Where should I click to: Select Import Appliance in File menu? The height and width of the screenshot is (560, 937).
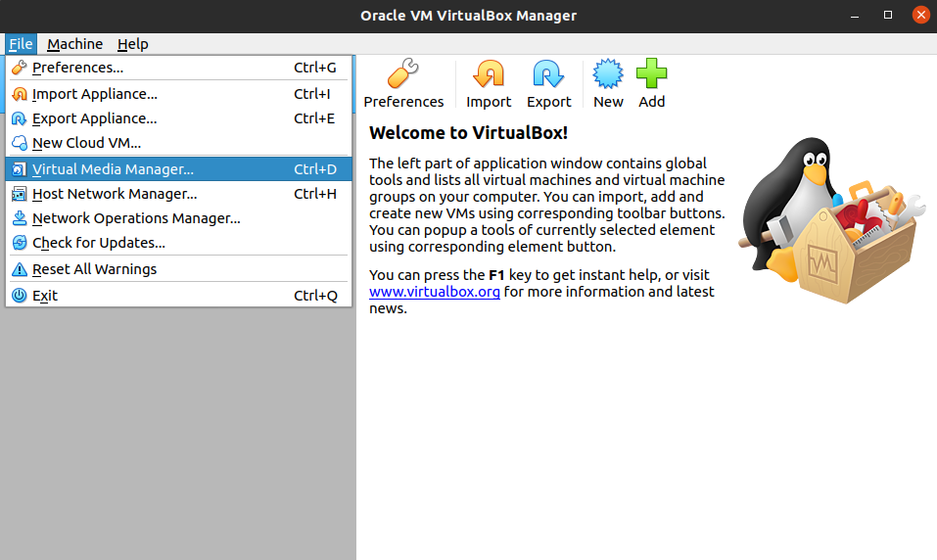point(178,94)
